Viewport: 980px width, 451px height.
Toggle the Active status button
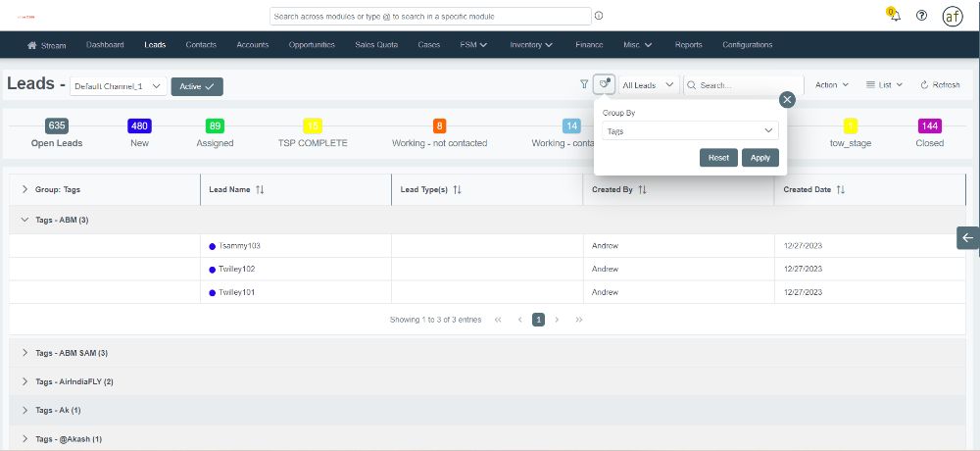197,86
